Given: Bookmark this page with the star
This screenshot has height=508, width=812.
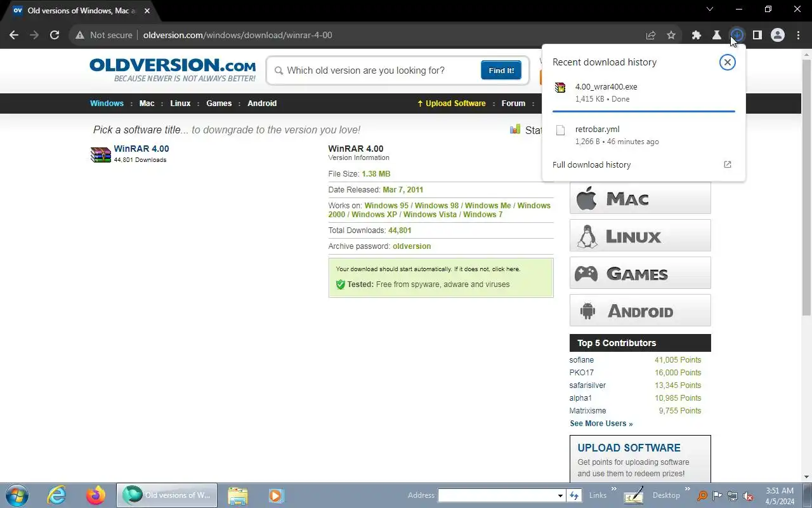Looking at the screenshot, I should (x=671, y=35).
